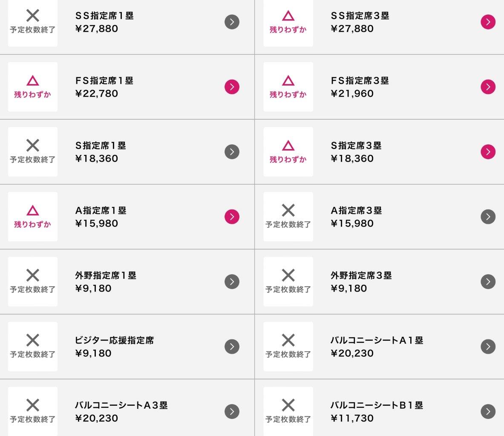
Task: Click the 予定枚数終了 X badge for SS指定席1塁
Action: [x=33, y=23]
